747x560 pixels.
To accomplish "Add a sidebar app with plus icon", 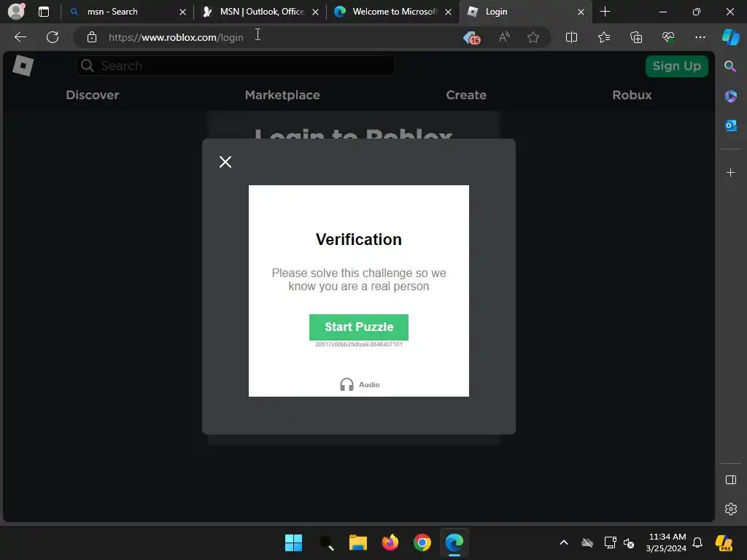I will tap(731, 172).
